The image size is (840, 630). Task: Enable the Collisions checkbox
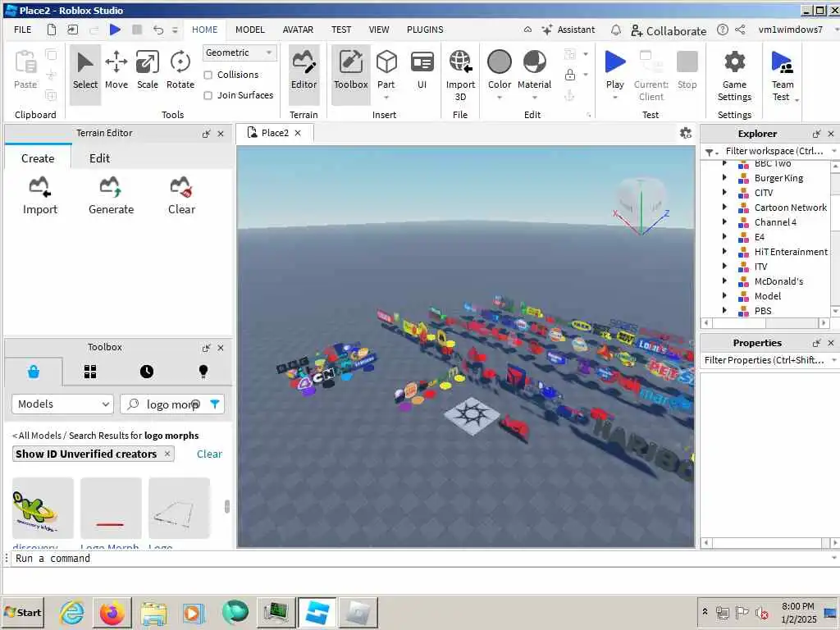(x=208, y=75)
